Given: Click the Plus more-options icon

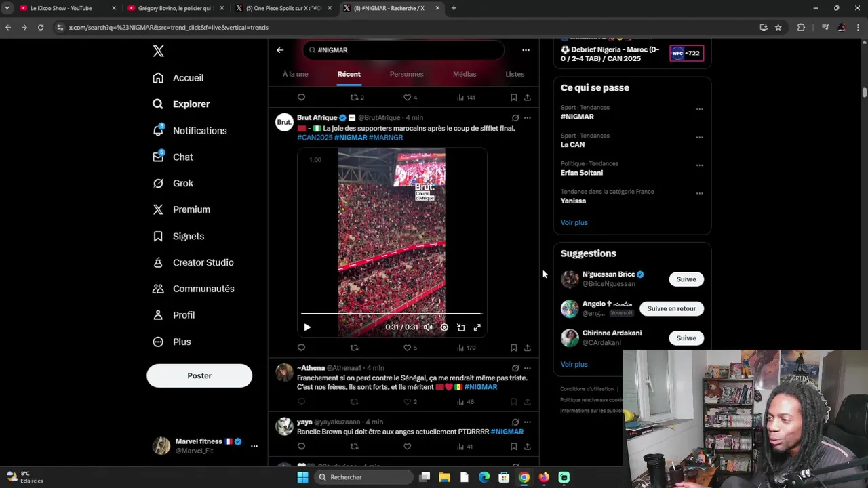Looking at the screenshot, I should 158,342.
